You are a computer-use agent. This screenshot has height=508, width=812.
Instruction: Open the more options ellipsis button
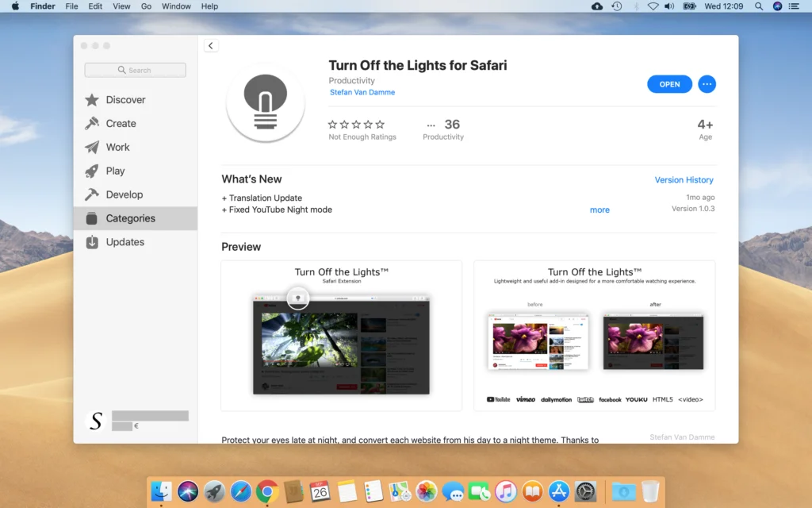pos(707,84)
